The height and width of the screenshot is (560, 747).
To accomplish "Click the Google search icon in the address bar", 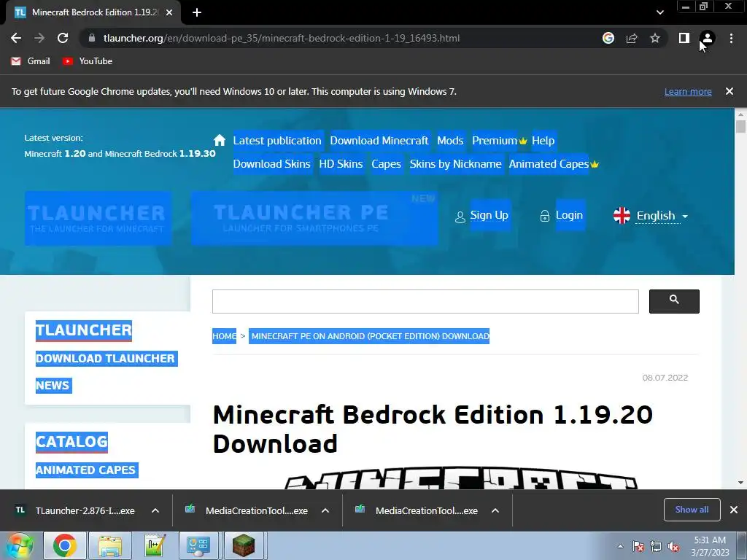I will 608,38.
